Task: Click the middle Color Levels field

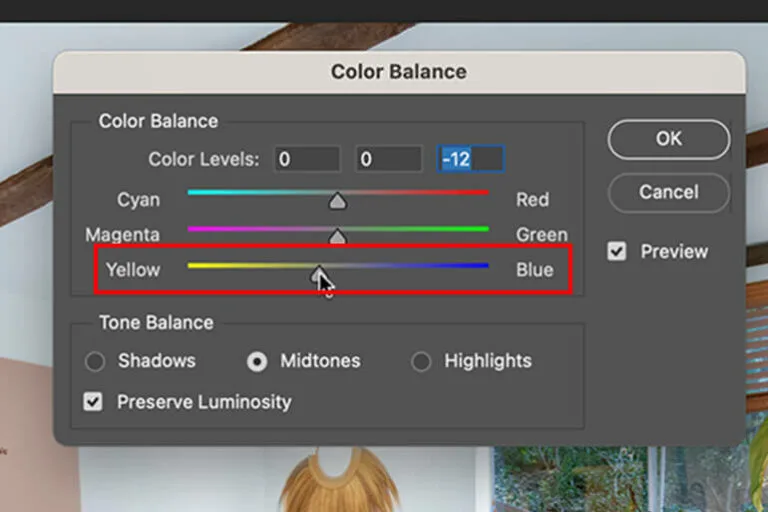Action: click(389, 159)
